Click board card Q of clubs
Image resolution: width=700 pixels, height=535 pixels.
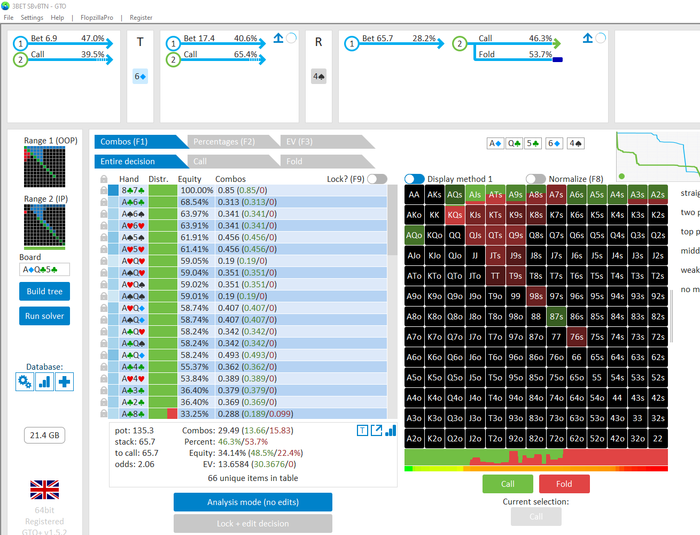pos(514,143)
